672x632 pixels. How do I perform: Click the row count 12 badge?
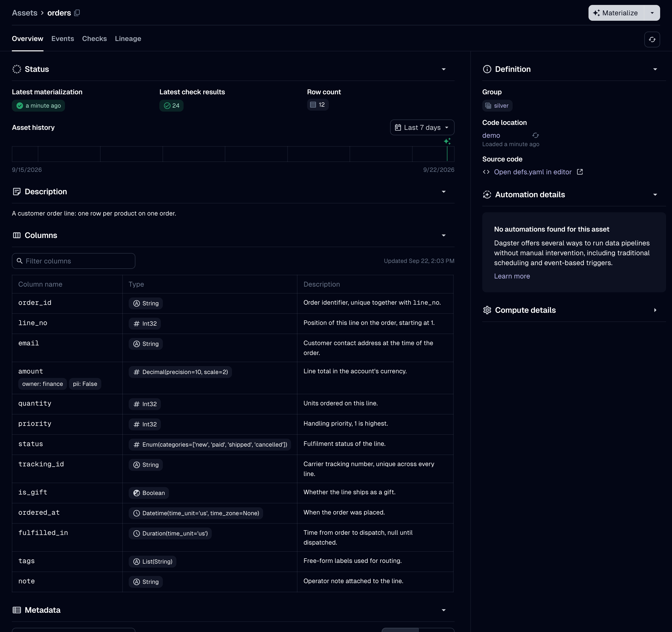318,105
